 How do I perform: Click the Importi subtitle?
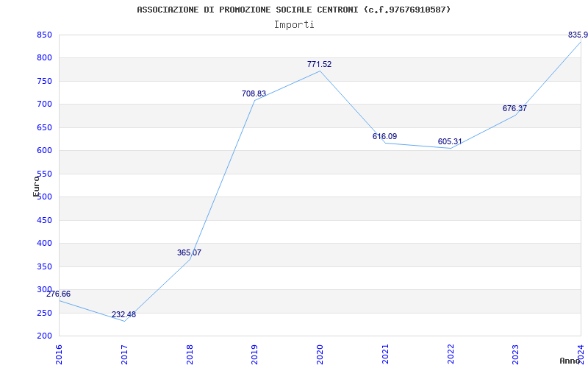pos(294,25)
